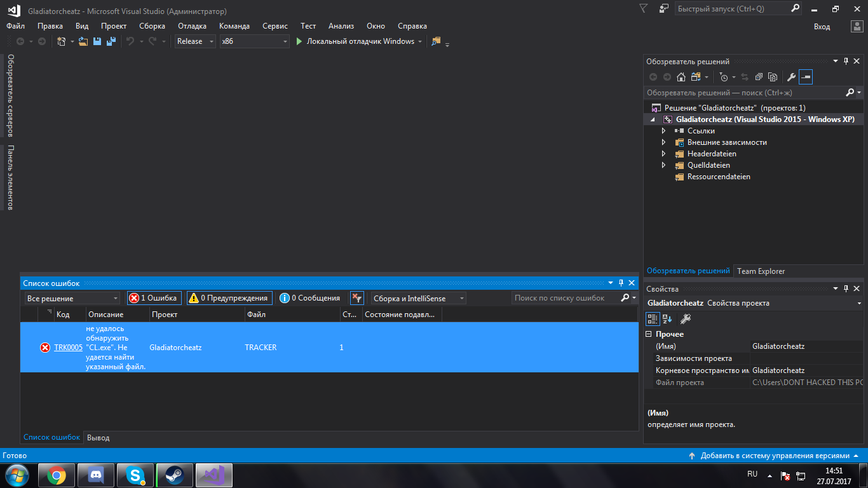
Task: Open Property Pages wrench in Properties panel
Action: coord(686,319)
